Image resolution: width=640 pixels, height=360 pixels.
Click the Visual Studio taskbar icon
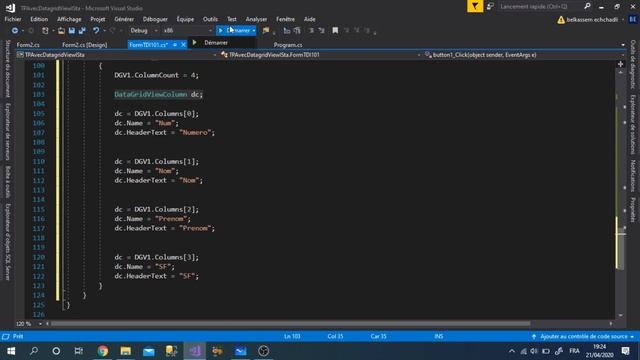point(195,351)
